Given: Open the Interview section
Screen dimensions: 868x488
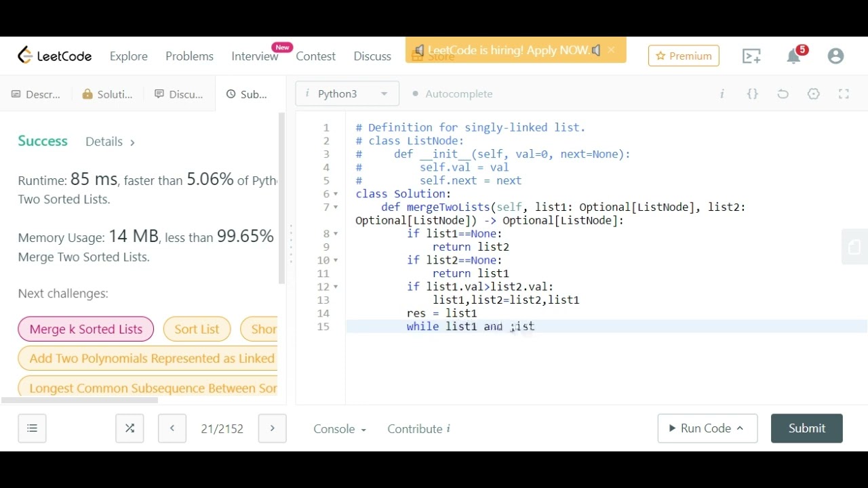Looking at the screenshot, I should click(255, 56).
